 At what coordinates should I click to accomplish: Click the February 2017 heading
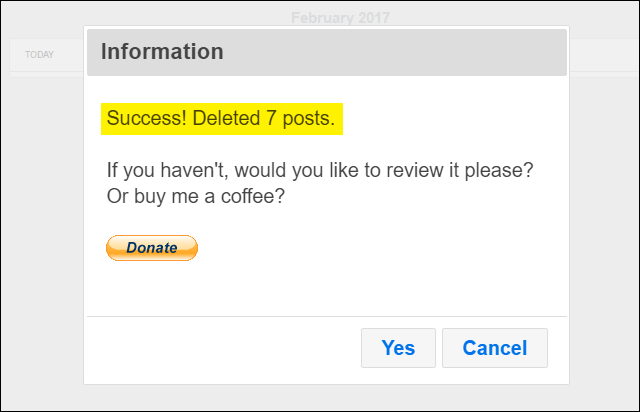click(x=340, y=18)
